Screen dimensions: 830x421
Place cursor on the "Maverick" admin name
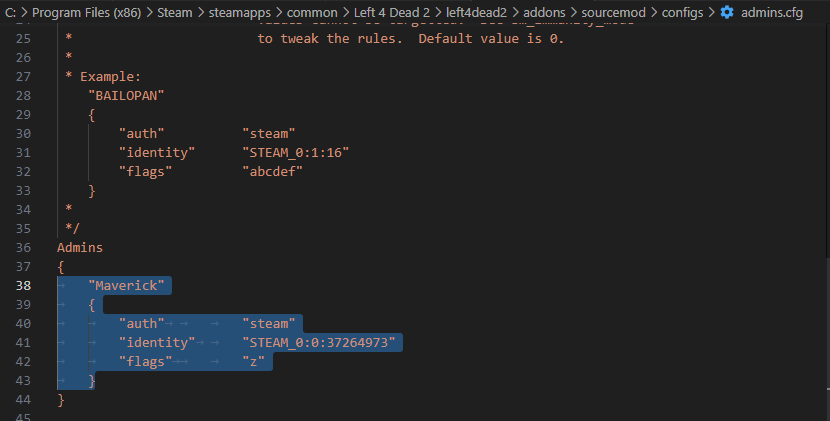click(126, 286)
